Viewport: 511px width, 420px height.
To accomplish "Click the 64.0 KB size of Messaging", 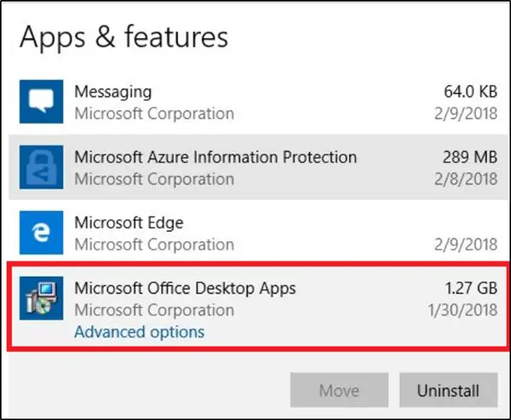I will point(466,91).
